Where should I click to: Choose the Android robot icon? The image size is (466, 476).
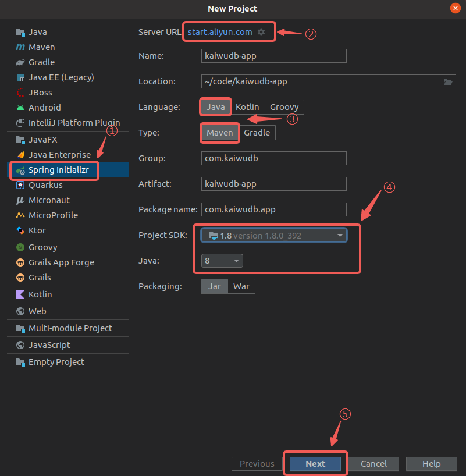coord(20,108)
